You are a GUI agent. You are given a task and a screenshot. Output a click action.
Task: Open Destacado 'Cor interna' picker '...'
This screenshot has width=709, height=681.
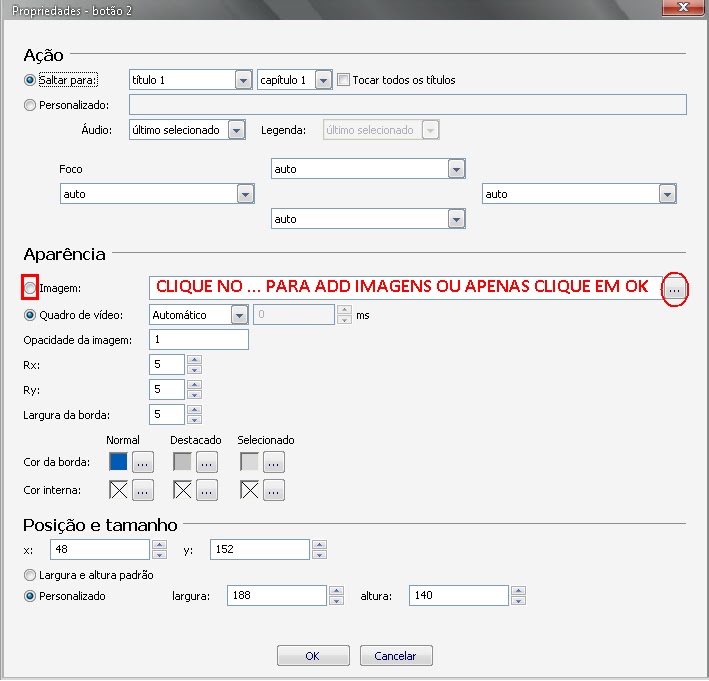(x=207, y=490)
